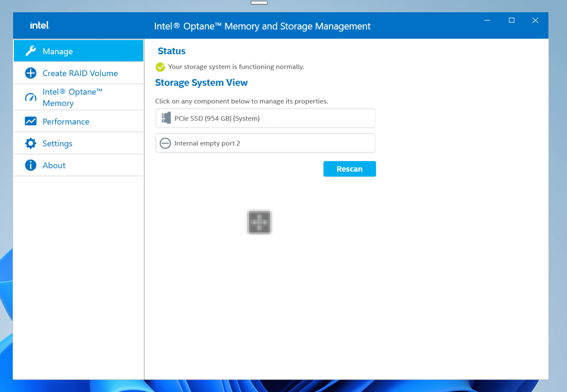Click the PCIe SSD drive icon
Viewport: 567px width, 392px height.
pyautogui.click(x=166, y=118)
